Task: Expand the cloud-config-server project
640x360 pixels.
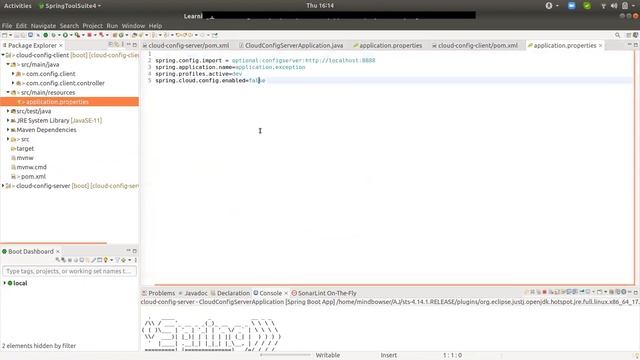Action: tap(3, 185)
